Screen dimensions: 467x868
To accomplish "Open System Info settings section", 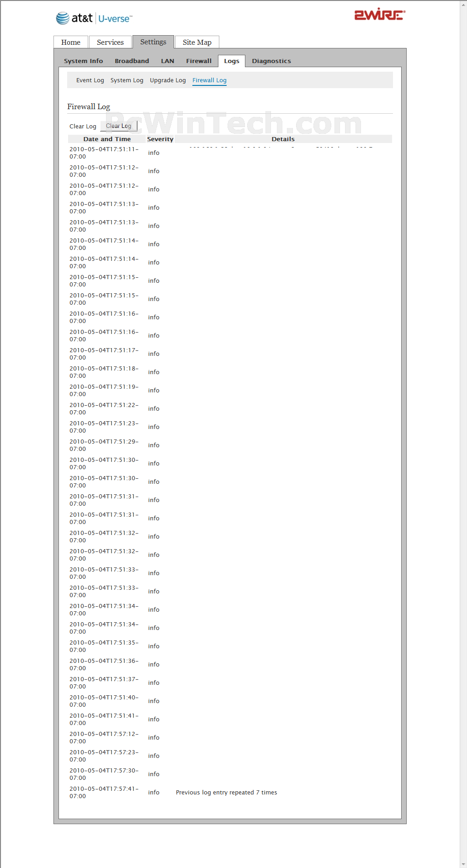I will pyautogui.click(x=84, y=61).
